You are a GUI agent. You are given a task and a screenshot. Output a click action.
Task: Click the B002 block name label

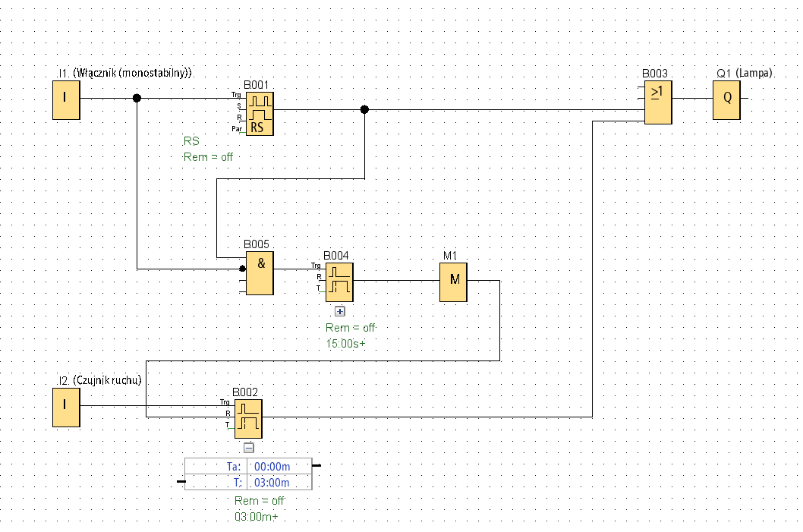245,392
